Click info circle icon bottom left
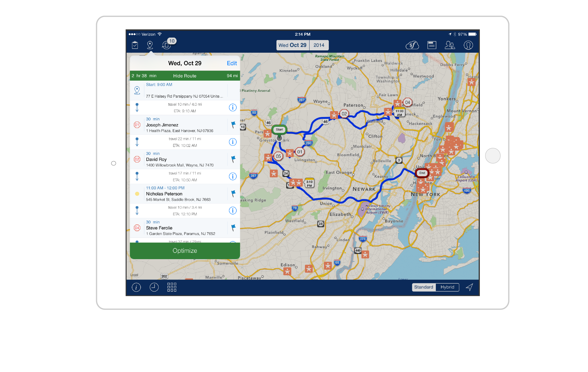This screenshot has width=588, height=372. 136,287
